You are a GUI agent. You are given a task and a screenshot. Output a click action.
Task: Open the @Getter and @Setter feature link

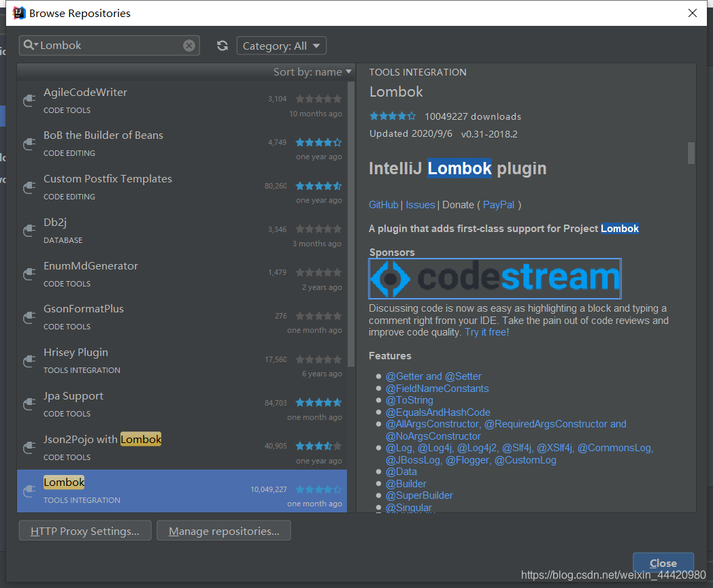pyautogui.click(x=433, y=376)
